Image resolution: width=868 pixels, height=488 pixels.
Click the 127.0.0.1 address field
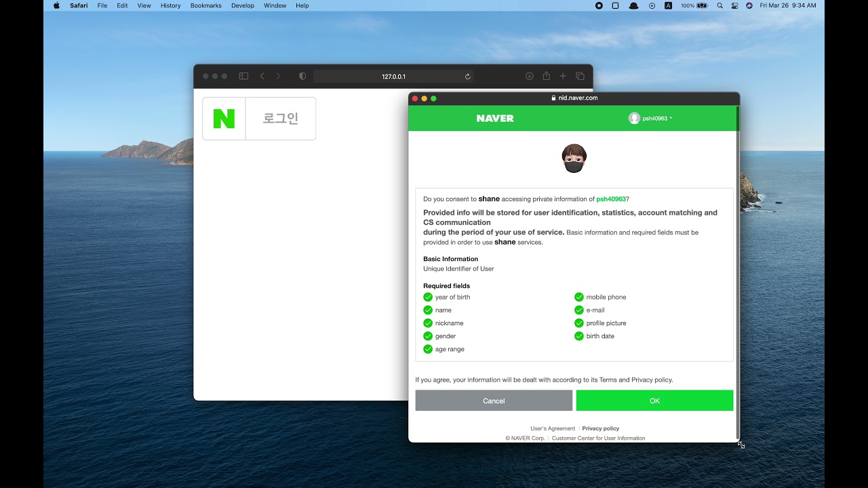pyautogui.click(x=393, y=77)
